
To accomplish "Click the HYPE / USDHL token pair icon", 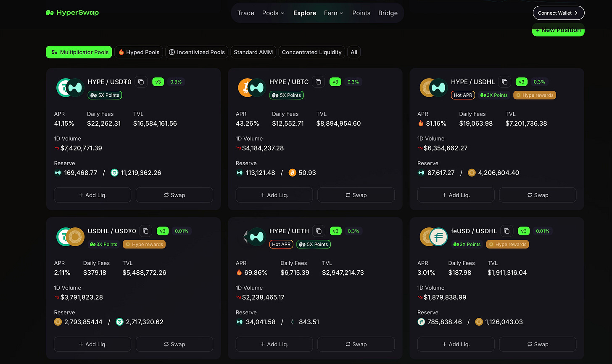I will click(x=434, y=87).
